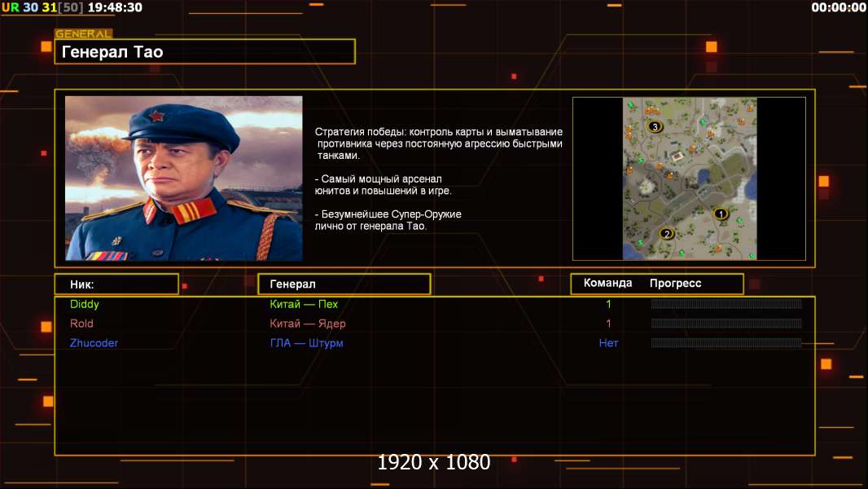Click Diddy's team number 1
This screenshot has width=868, height=489.
(608, 304)
